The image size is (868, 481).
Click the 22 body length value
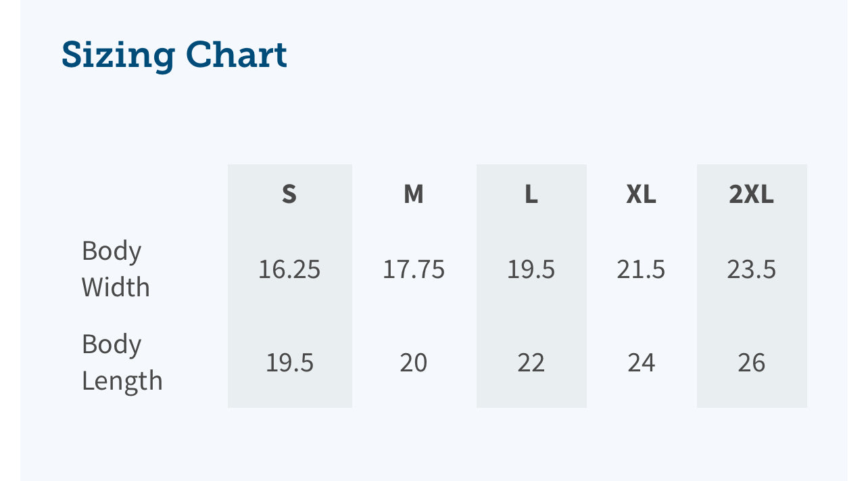531,363
